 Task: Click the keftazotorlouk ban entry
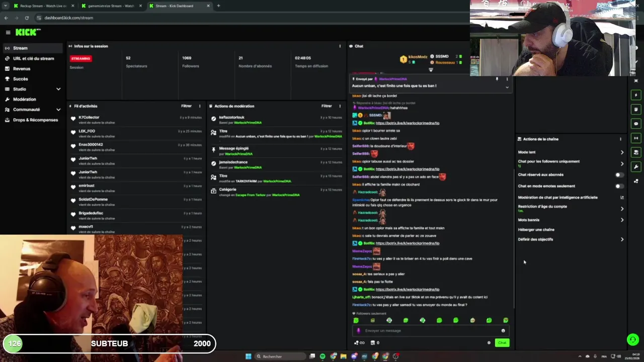277,120
